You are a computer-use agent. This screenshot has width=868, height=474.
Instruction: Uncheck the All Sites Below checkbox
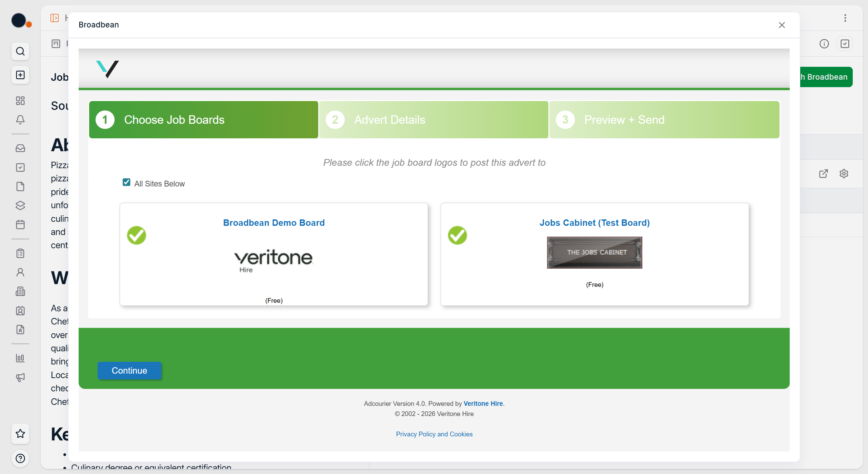click(x=126, y=182)
